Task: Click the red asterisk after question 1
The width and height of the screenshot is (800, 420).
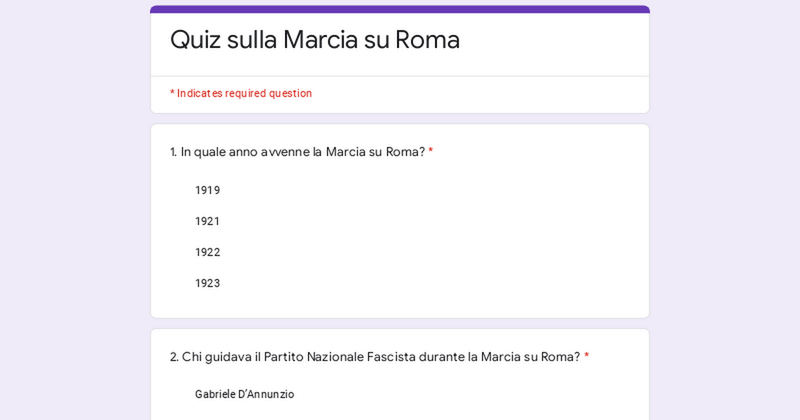Action: click(431, 152)
